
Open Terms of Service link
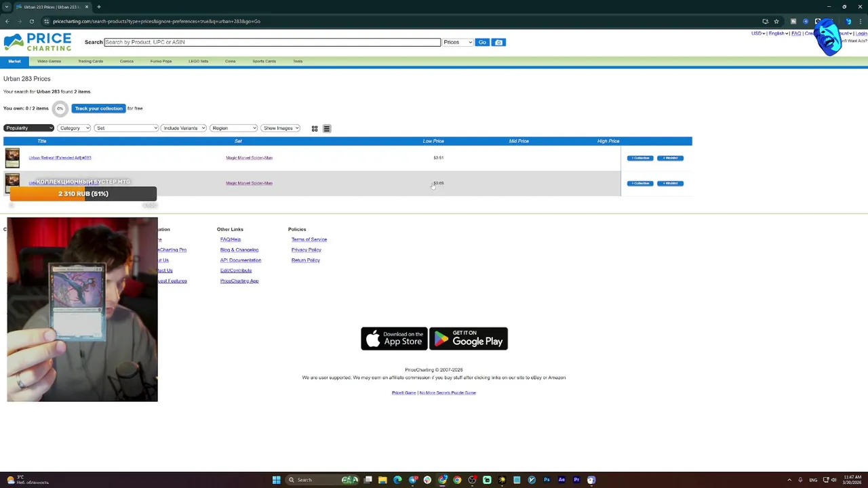[309, 239]
